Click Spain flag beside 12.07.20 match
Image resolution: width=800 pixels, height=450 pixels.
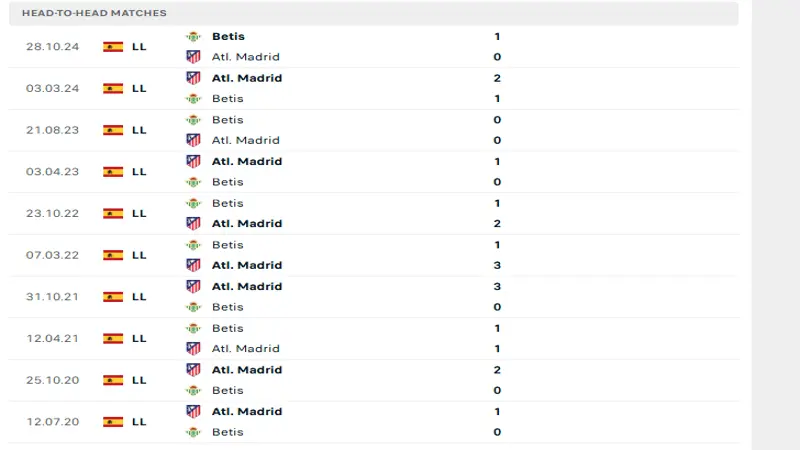click(113, 422)
